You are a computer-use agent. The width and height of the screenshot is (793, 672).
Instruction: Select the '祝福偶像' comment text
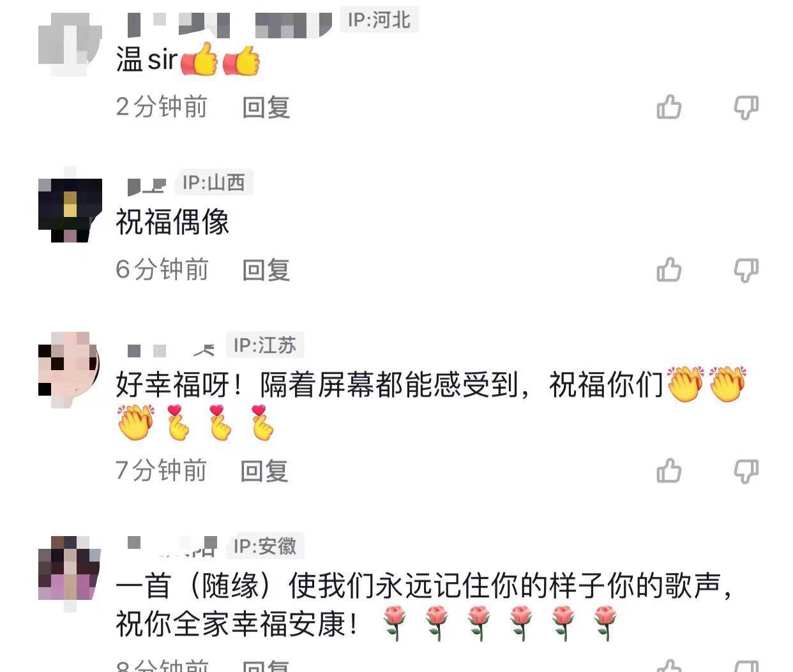[172, 222]
